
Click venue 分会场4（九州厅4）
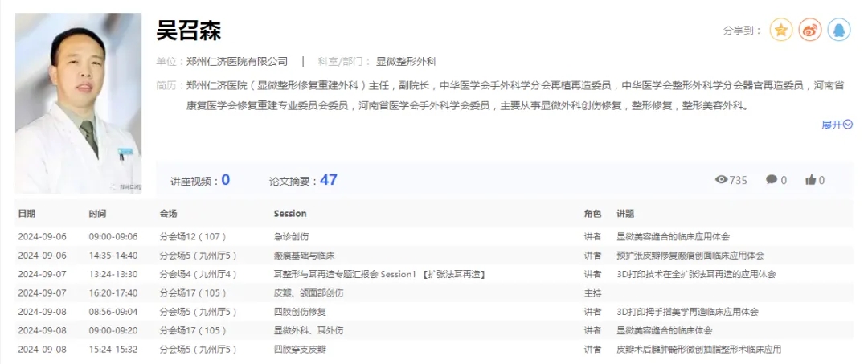199,274
